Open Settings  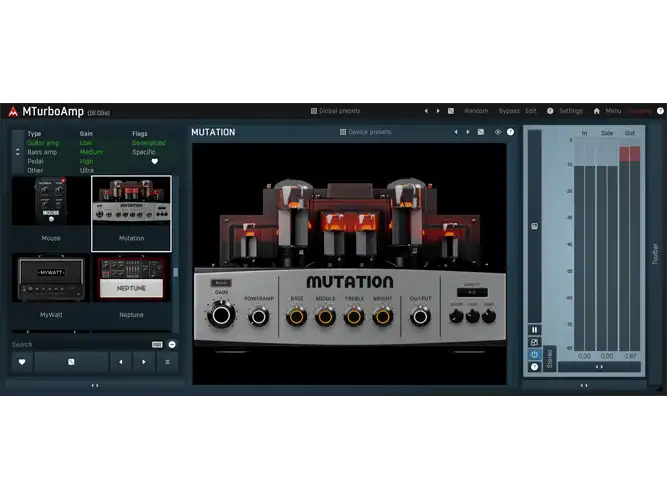tap(571, 111)
